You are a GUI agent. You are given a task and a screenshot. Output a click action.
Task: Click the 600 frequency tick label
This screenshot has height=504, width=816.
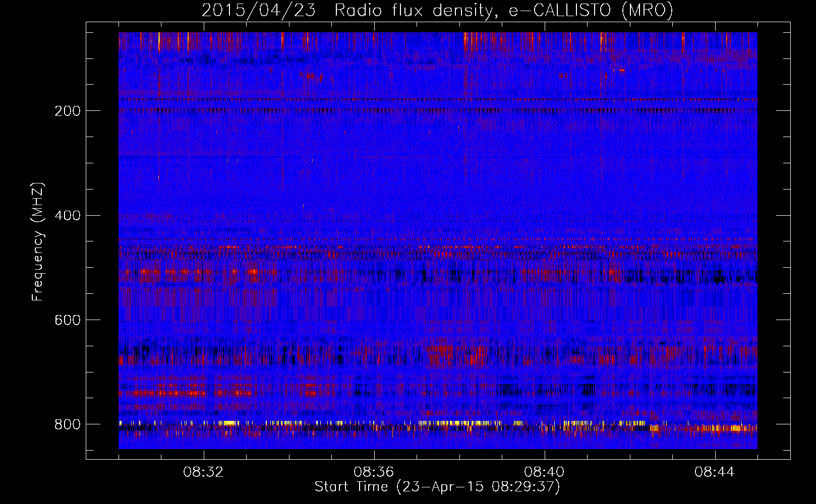tap(68, 321)
